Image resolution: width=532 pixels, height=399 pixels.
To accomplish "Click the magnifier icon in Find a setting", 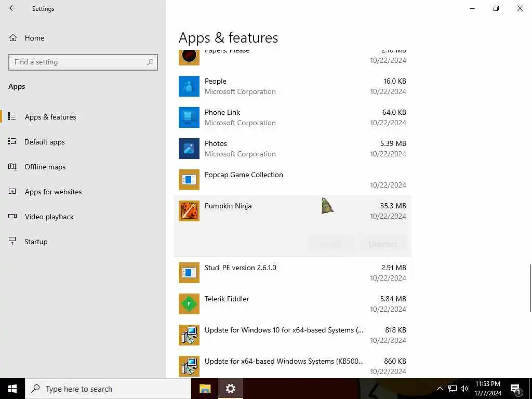I will (x=150, y=62).
